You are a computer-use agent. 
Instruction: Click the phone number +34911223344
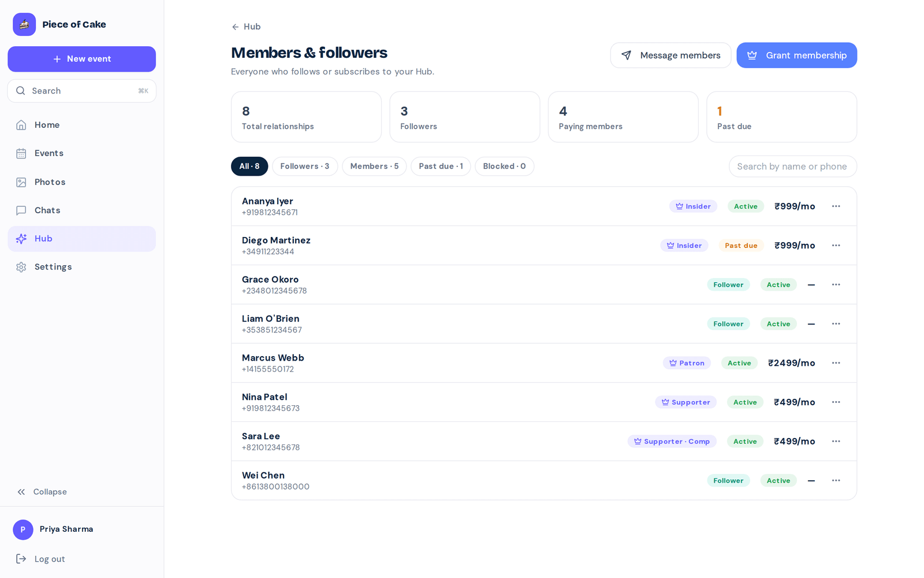point(268,251)
